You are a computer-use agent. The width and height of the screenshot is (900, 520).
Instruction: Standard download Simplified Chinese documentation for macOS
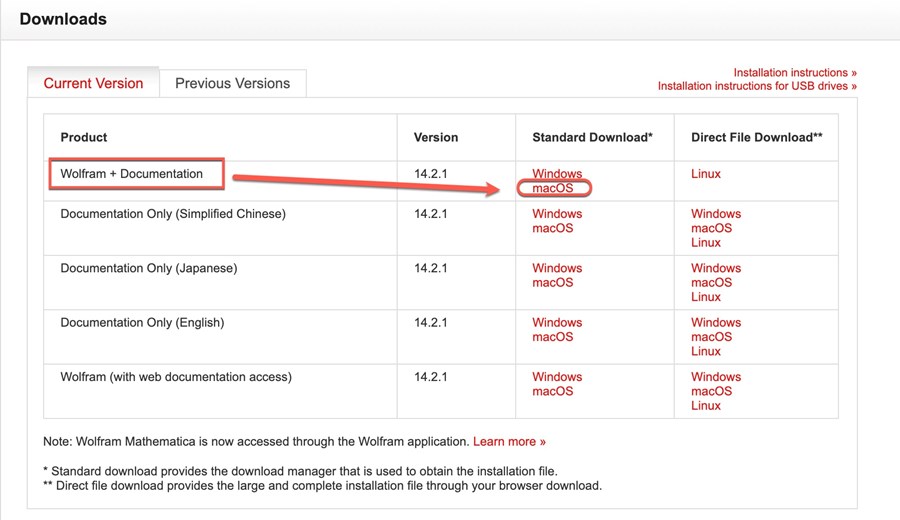[553, 228]
